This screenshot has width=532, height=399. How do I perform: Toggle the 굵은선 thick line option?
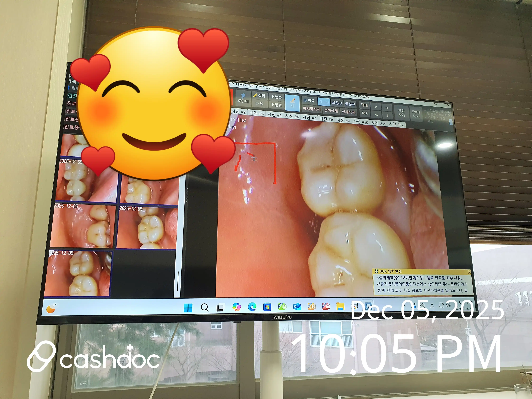[x=350, y=104]
